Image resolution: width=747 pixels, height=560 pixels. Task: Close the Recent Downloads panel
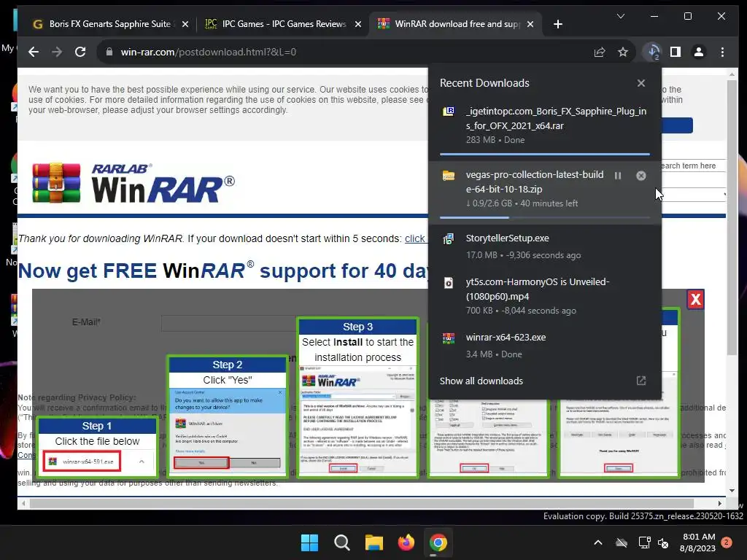[x=641, y=83]
